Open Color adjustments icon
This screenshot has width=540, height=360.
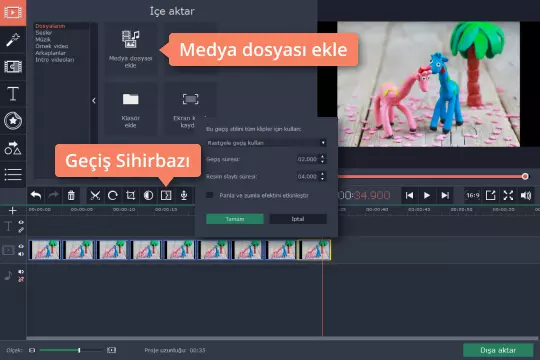(x=148, y=196)
